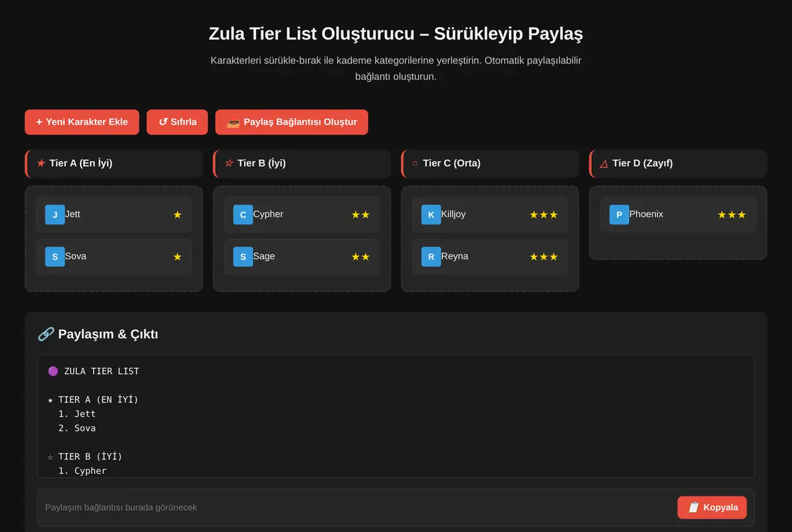Click the tier list output text area
This screenshot has height=532, width=792.
396,416
